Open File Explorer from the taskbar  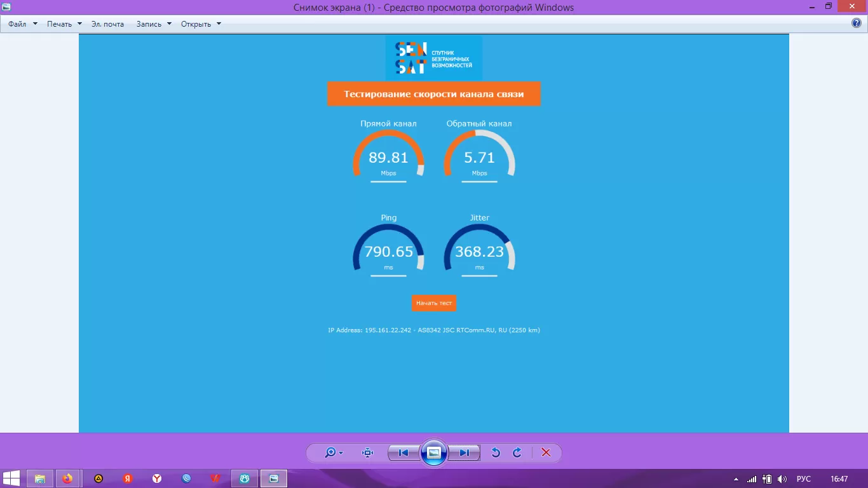pyautogui.click(x=39, y=478)
